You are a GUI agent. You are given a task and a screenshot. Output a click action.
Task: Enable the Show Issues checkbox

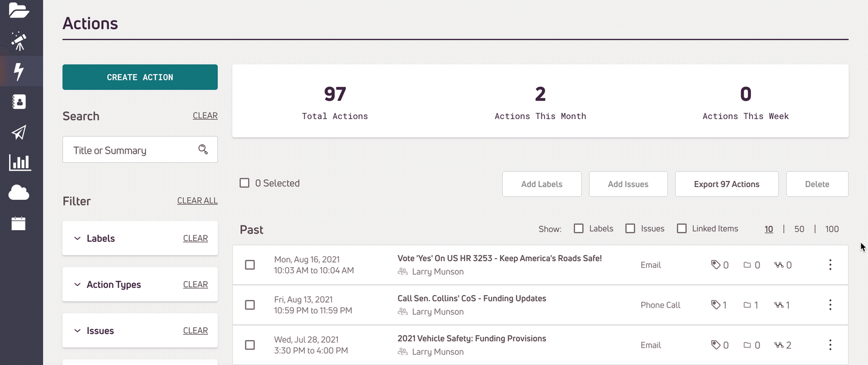[630, 228]
